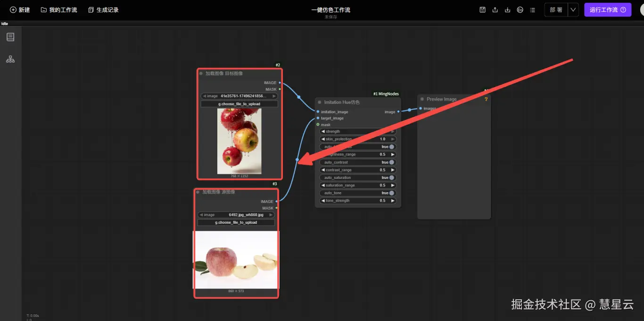Open 生成记录 generation history
The width and height of the screenshot is (644, 321).
click(103, 10)
